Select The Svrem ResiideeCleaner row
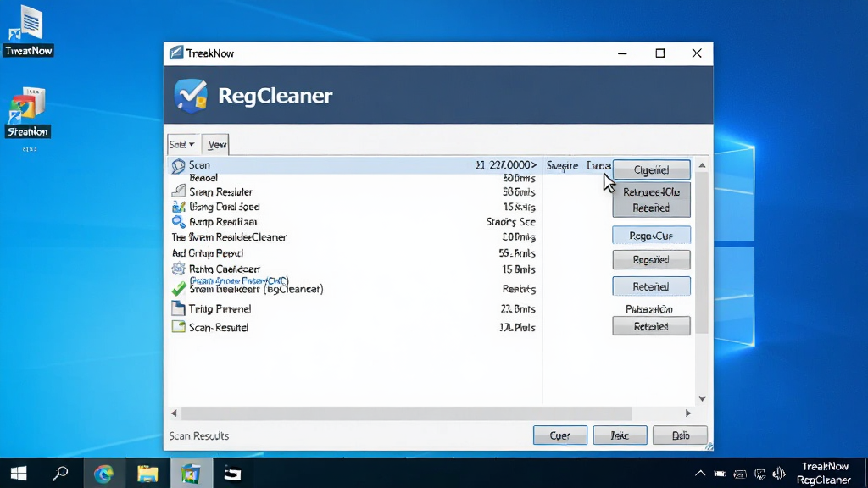This screenshot has width=868, height=488. (353, 237)
